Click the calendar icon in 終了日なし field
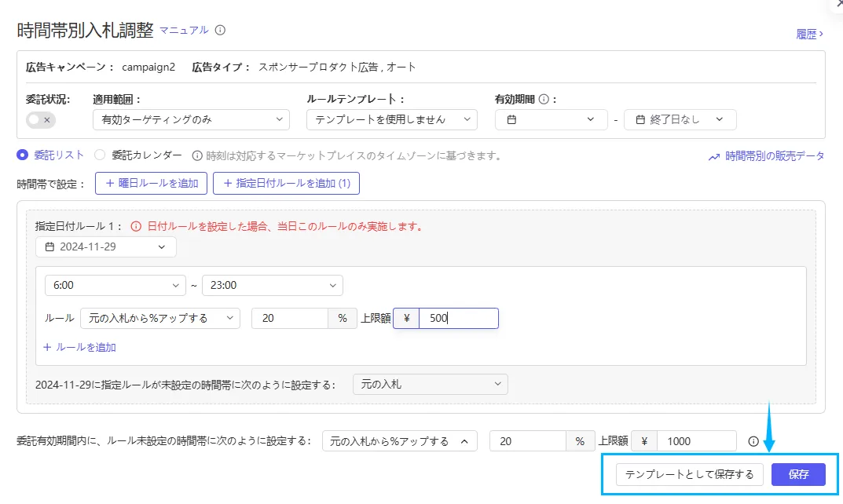The image size is (843, 504). pos(640,120)
